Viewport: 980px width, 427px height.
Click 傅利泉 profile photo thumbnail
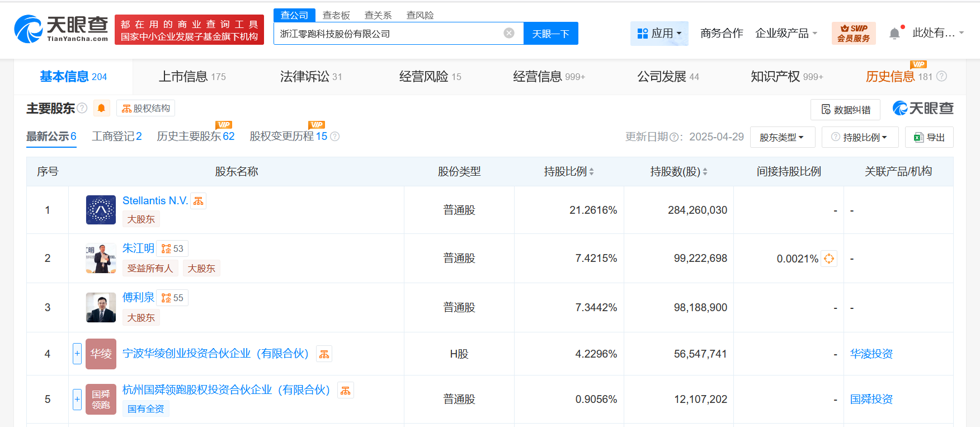click(101, 307)
